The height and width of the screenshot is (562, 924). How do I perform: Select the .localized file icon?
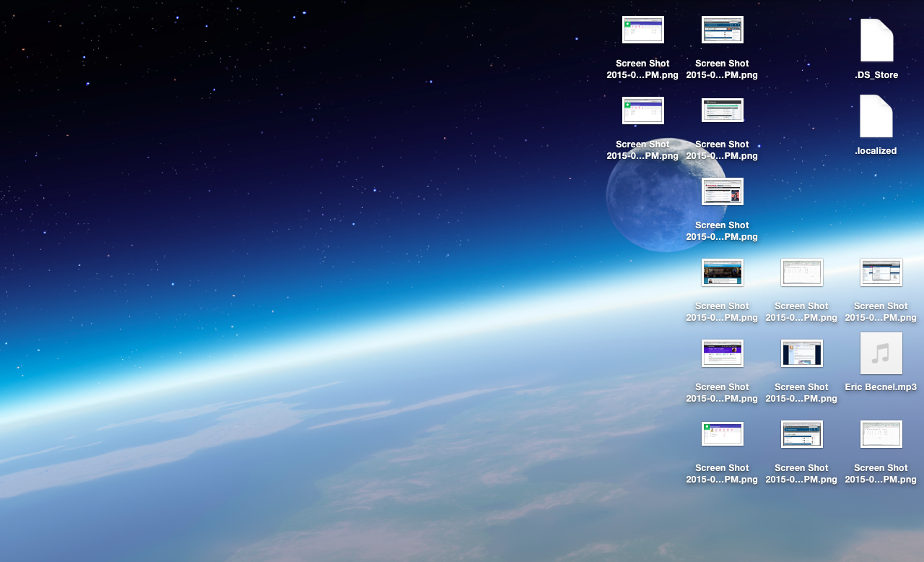click(876, 116)
